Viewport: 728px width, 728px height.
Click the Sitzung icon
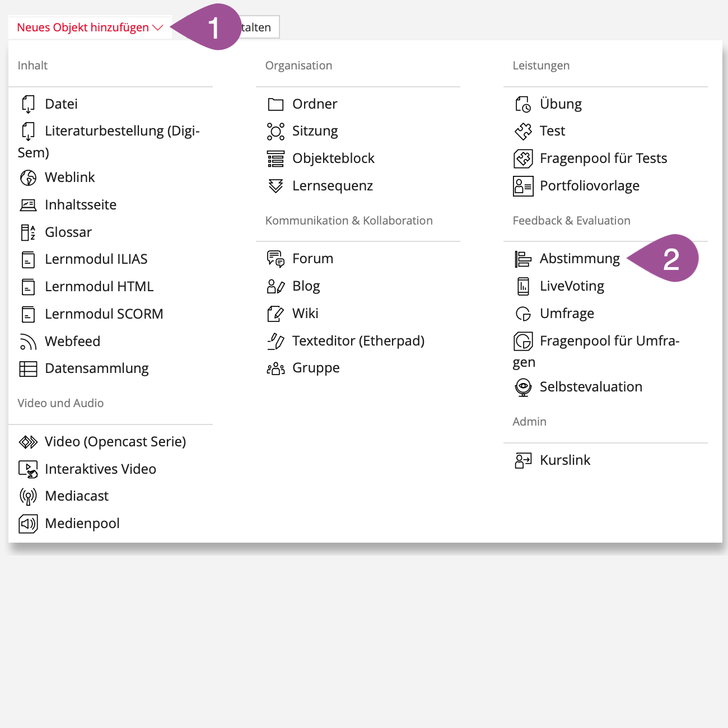276,132
